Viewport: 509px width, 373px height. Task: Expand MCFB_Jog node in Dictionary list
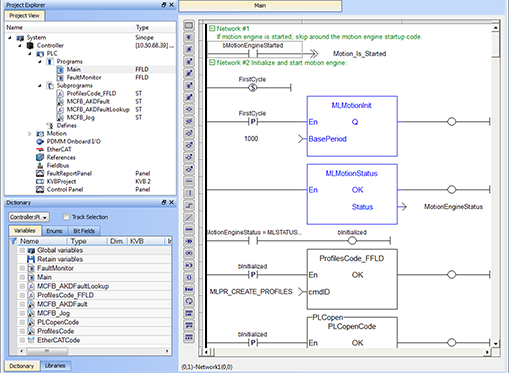(22, 313)
